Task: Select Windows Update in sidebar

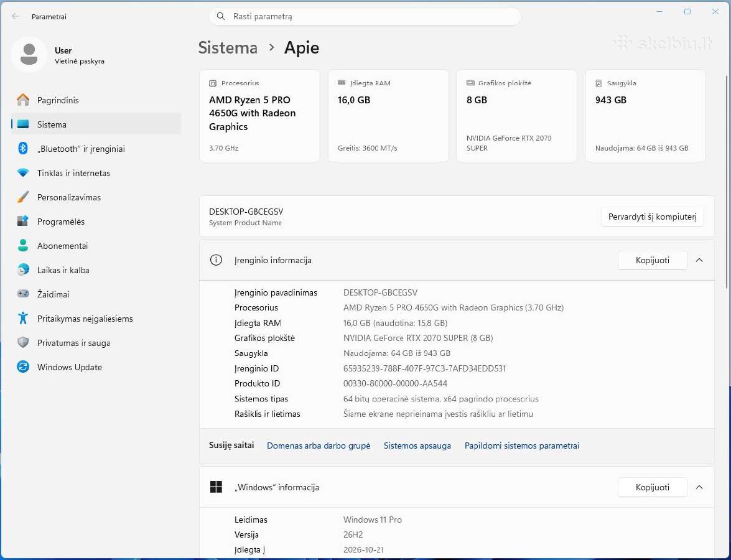Action: (x=96, y=367)
